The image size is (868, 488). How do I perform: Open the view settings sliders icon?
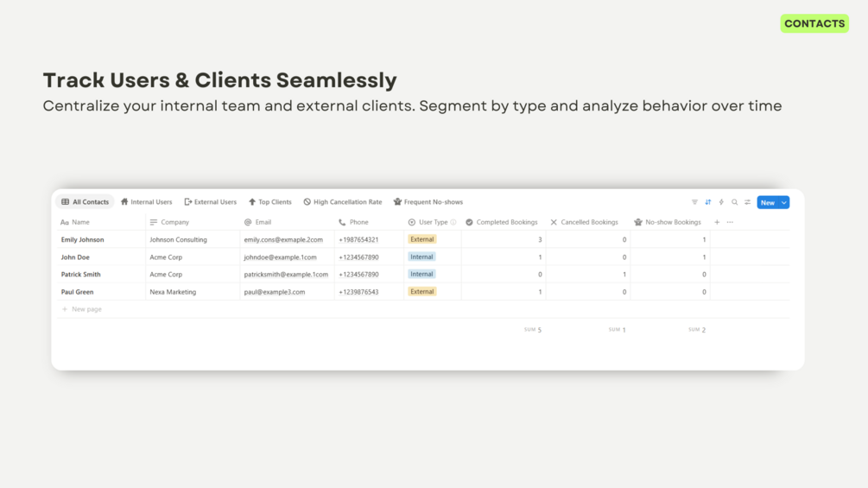point(747,202)
